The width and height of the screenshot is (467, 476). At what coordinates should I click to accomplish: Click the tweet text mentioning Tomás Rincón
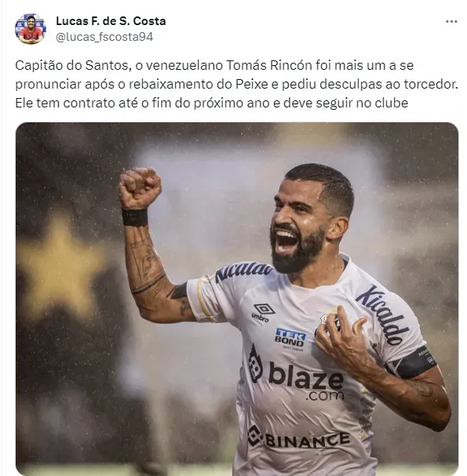(236, 84)
